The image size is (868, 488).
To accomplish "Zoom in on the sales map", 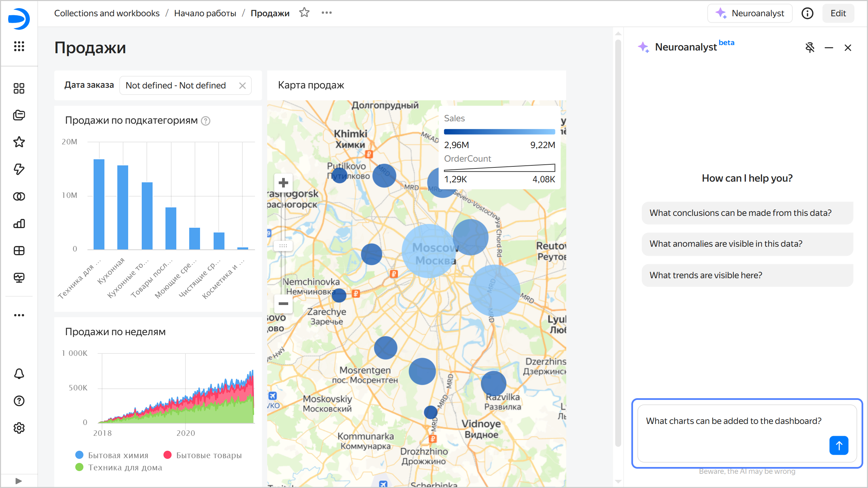I will tap(283, 183).
